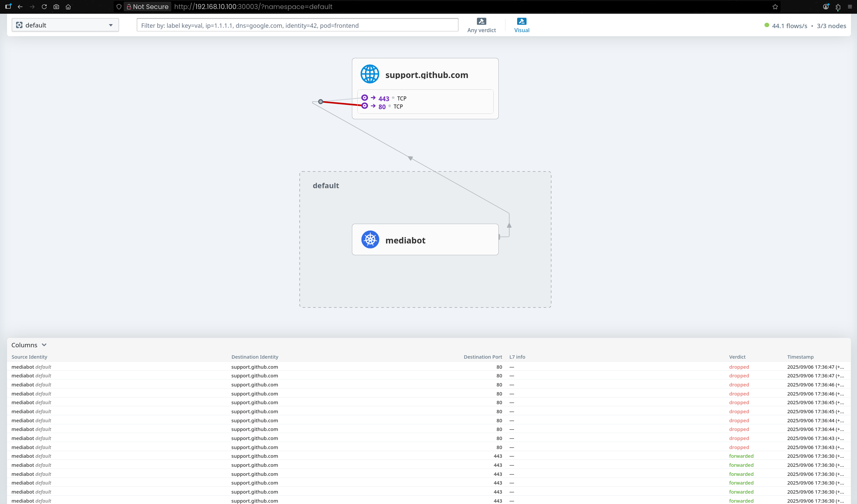Click the port 443 endpoint circle icon
This screenshot has width=857, height=504.
(365, 97)
